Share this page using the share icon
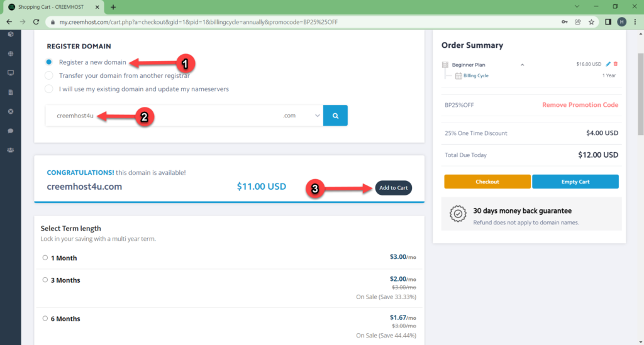Viewport: 644px width, 345px height. coord(578,22)
